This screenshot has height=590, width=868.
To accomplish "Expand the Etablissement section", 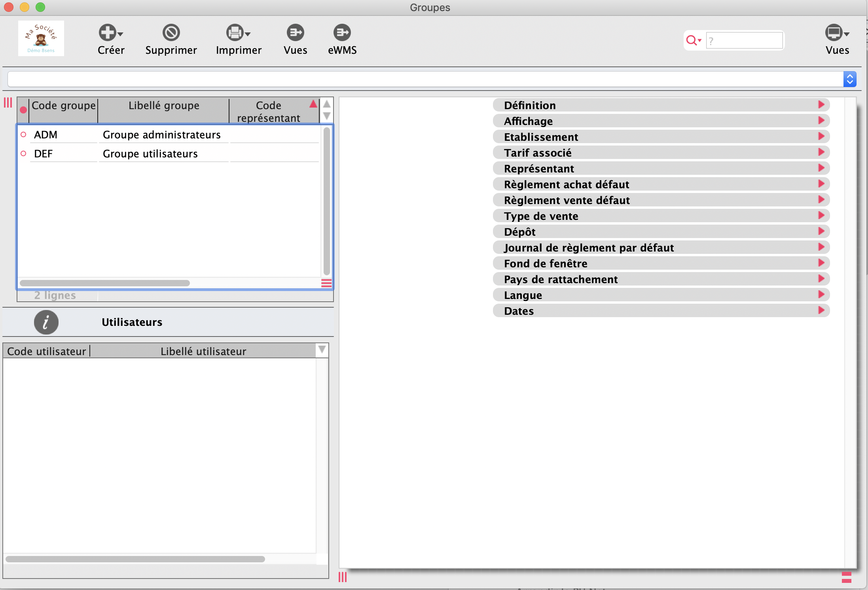I will pos(661,137).
